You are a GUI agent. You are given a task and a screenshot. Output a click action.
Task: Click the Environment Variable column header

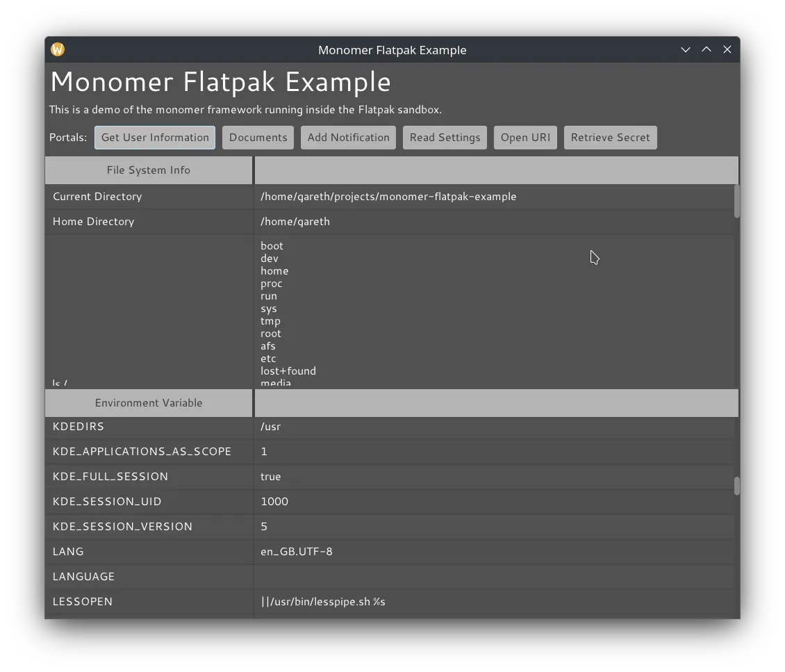[x=149, y=403]
